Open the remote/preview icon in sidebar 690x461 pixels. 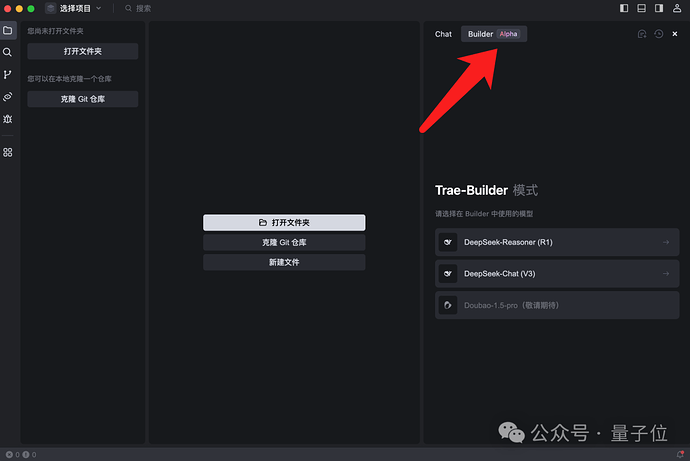(7, 97)
